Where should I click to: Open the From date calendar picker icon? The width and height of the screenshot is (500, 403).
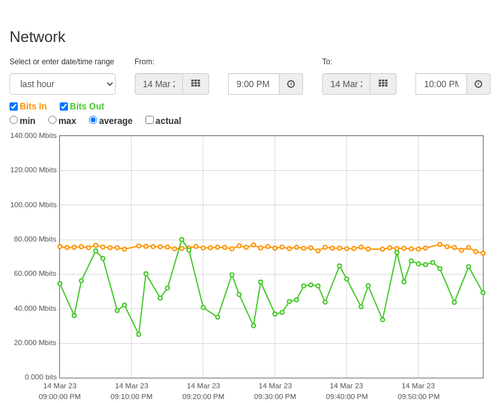[196, 84]
